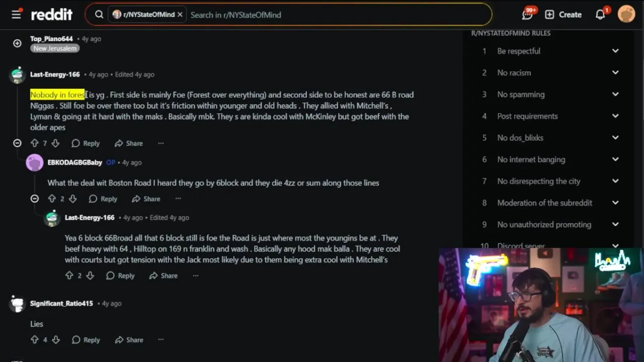Click the Create post button

point(563,15)
